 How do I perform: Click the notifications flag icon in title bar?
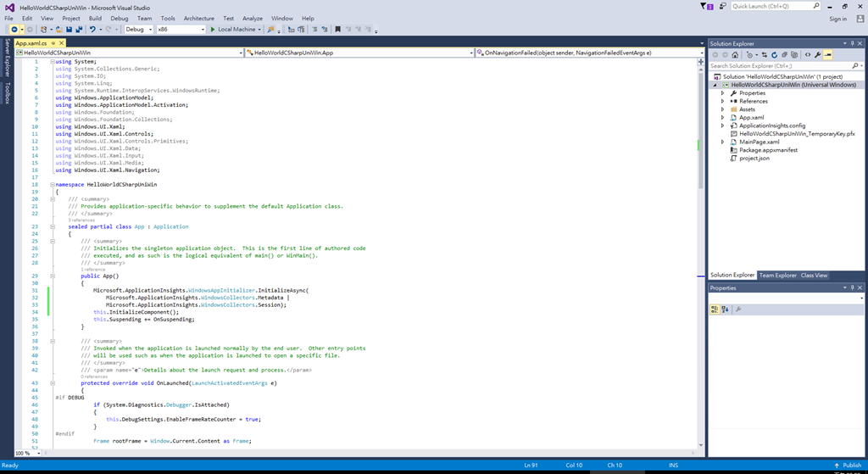pos(706,6)
